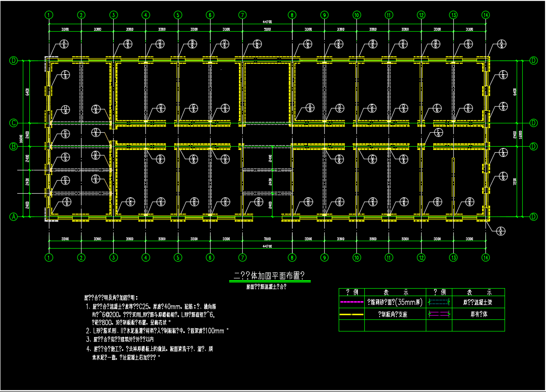
Task: Select grid bubble 11 in the bottom row
Action: point(389,257)
